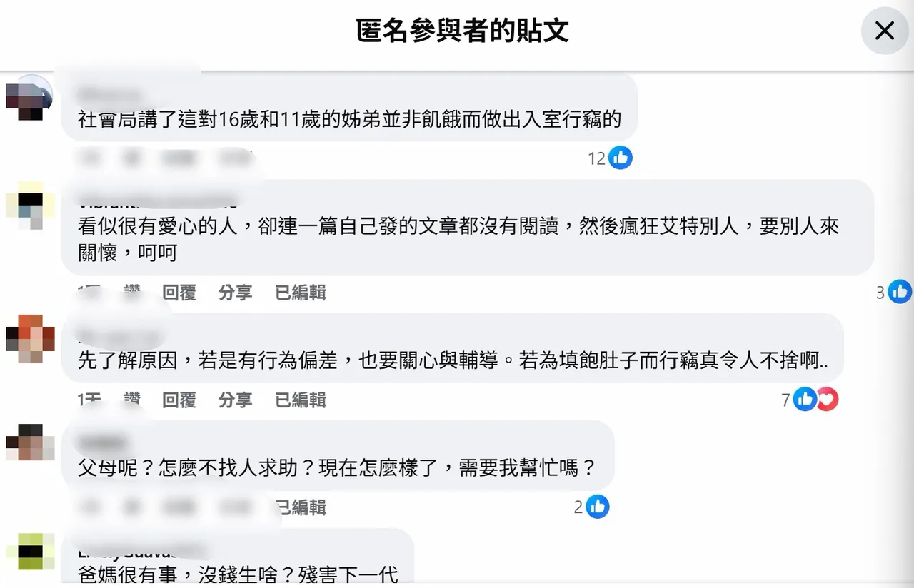914x588 pixels.
Task: Click 已編輯 under the 先了解原因 comment
Action: pyautogui.click(x=301, y=400)
